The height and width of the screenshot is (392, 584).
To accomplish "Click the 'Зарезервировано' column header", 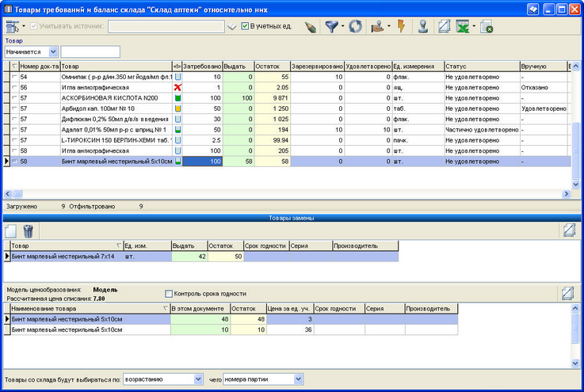I will pos(317,67).
